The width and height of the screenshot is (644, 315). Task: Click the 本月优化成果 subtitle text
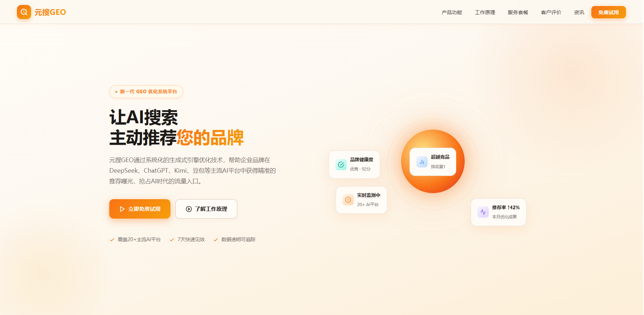(504, 217)
